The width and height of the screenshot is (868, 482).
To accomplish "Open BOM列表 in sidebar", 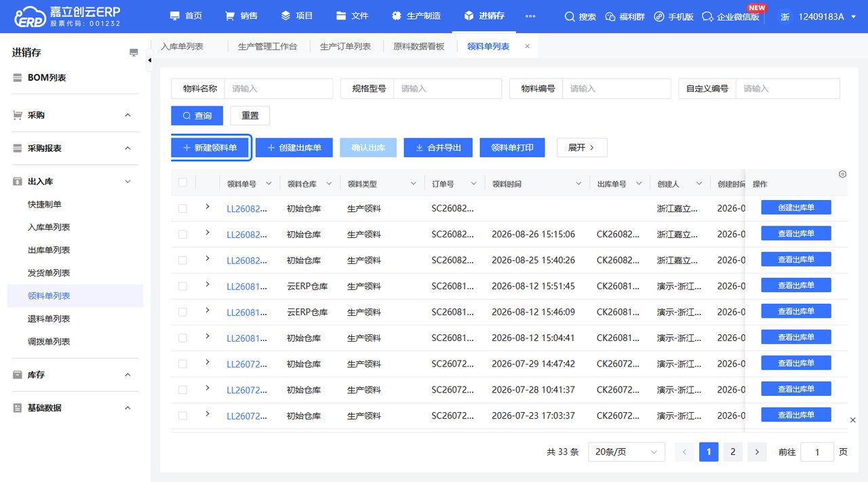I will coord(47,78).
